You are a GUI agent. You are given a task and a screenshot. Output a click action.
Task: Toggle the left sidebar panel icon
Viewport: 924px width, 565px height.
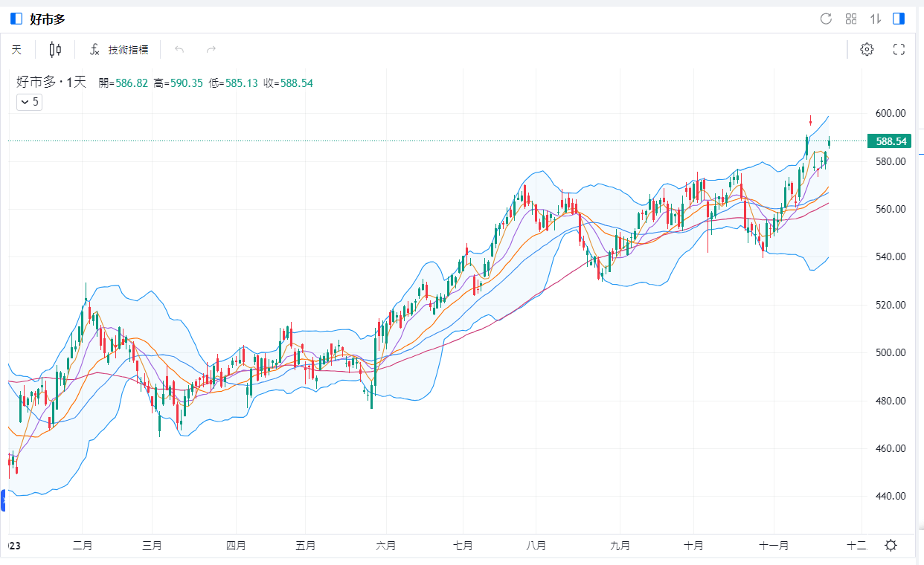point(16,19)
